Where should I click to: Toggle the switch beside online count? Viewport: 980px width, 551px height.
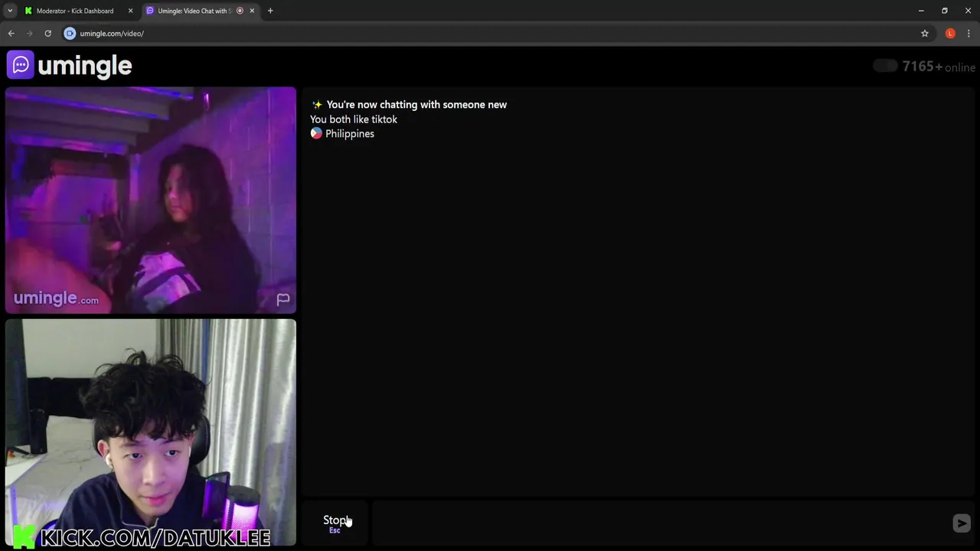[885, 66]
